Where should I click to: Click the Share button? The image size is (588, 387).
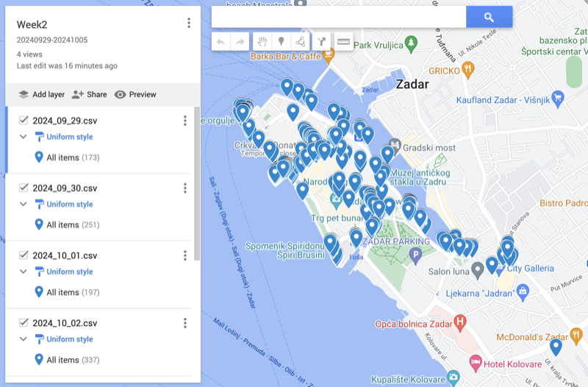89,94
